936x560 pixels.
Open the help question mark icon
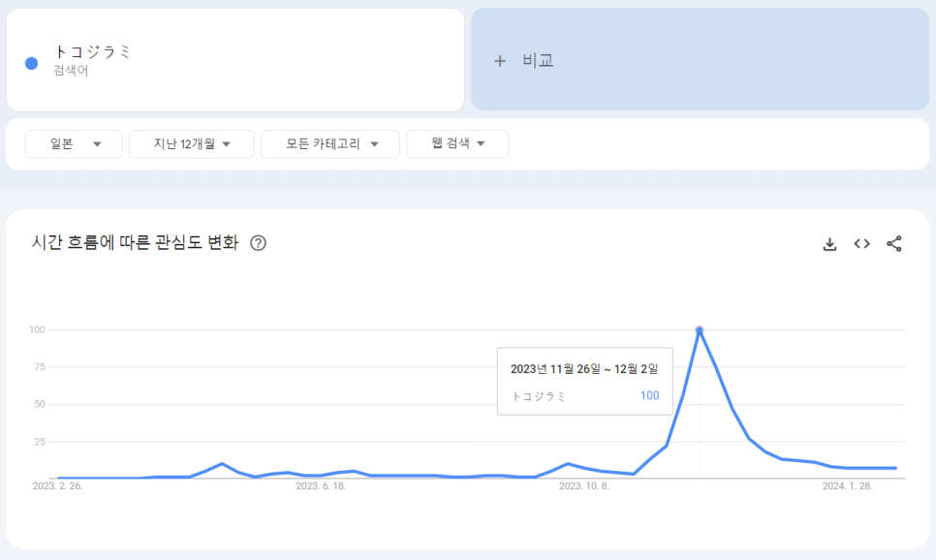[258, 243]
